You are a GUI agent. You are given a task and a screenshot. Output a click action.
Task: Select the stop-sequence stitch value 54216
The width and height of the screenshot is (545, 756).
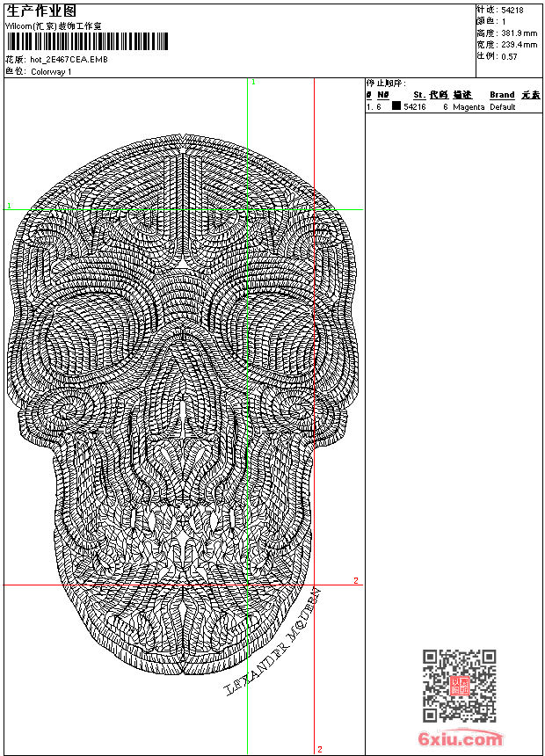[x=415, y=107]
